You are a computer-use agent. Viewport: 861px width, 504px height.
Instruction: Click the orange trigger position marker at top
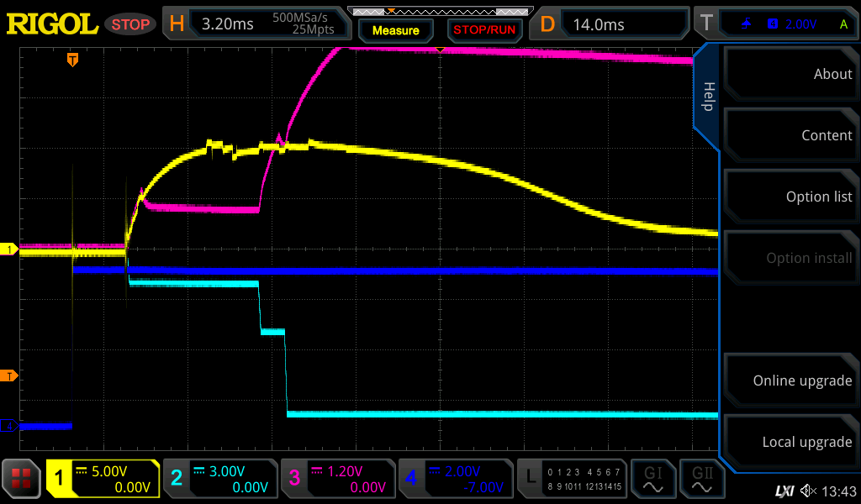point(73,60)
